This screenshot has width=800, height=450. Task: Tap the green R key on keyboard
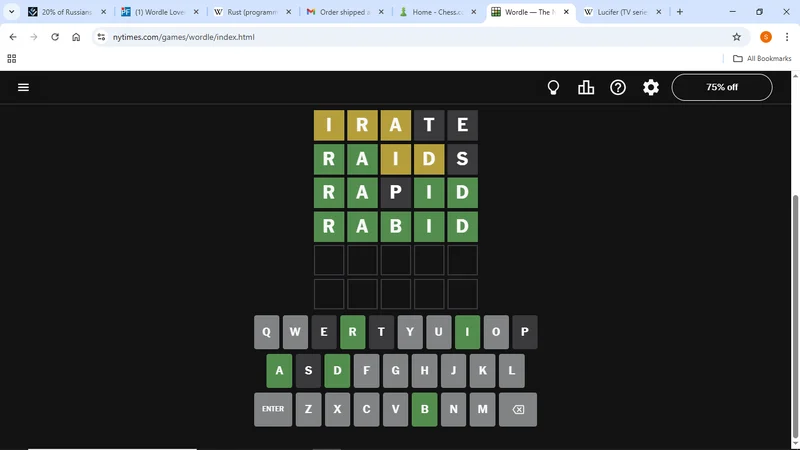pos(353,332)
